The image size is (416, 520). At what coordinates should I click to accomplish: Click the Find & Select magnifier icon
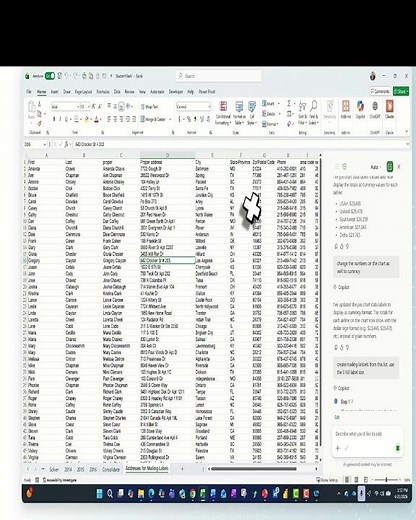coord(313,106)
